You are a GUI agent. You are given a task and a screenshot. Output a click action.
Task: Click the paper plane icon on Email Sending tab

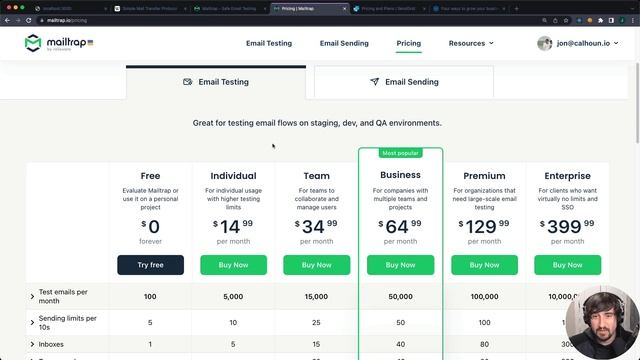click(x=374, y=82)
